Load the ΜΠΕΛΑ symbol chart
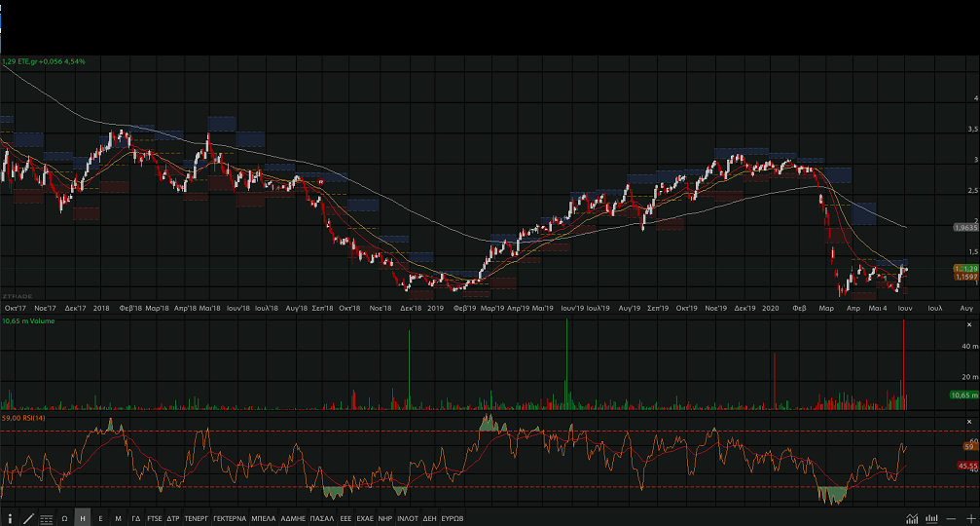This screenshot has width=980, height=526. 263,518
